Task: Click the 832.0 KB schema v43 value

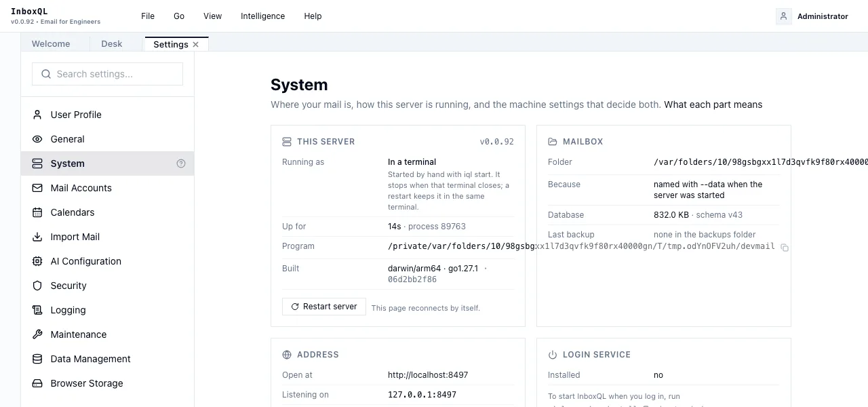Action: [698, 215]
